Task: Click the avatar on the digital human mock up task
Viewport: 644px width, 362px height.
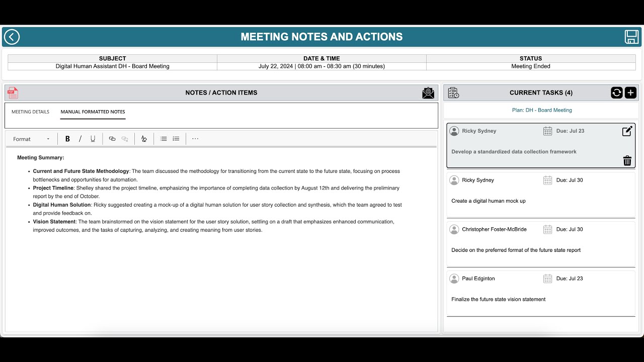Action: (454, 180)
